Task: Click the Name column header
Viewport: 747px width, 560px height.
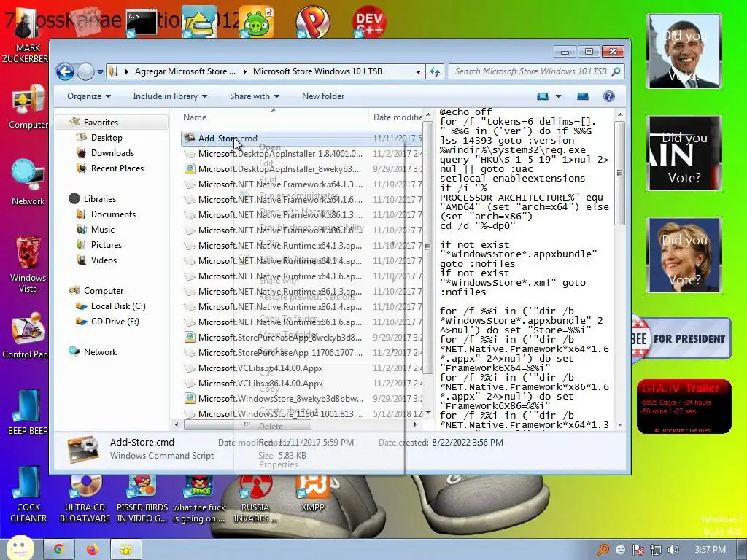Action: (195, 117)
